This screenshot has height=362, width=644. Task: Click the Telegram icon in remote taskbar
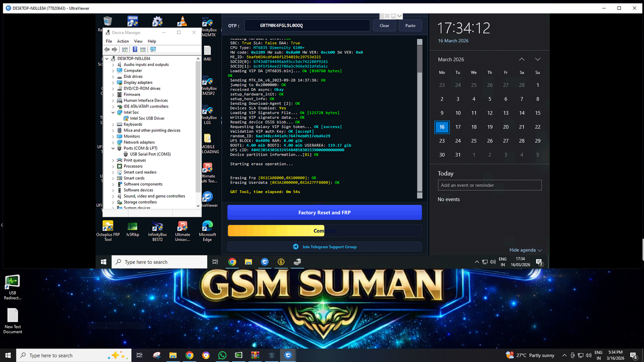[265, 262]
